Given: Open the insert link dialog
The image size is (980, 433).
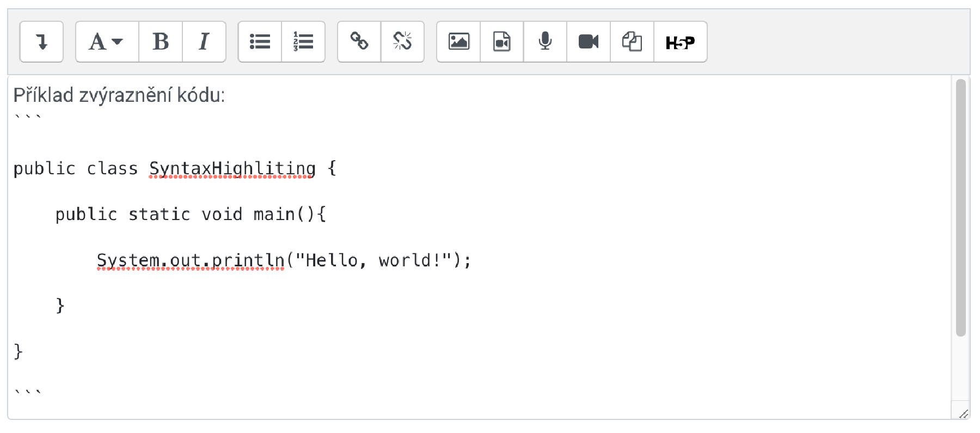Looking at the screenshot, I should click(x=359, y=42).
